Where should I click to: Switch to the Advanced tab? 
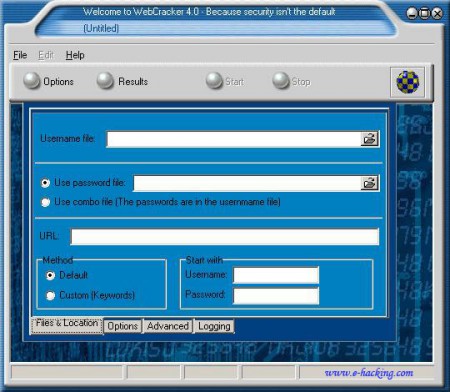click(168, 326)
